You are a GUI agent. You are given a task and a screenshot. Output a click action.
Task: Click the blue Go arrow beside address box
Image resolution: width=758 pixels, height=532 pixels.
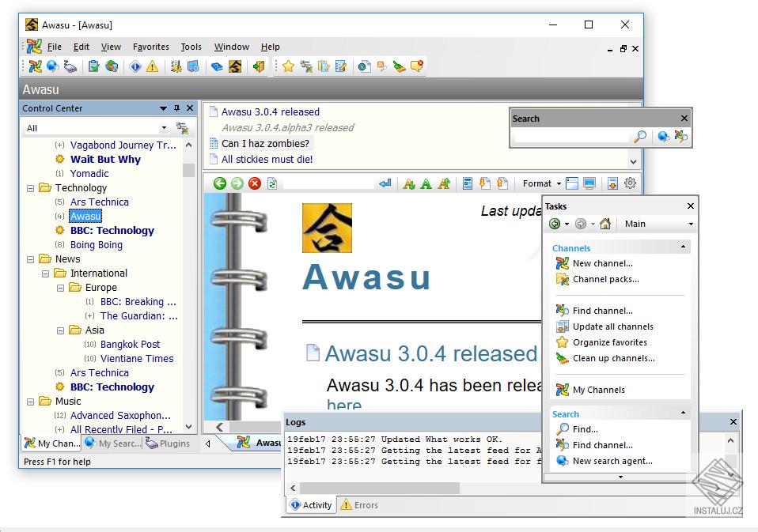[x=385, y=183]
